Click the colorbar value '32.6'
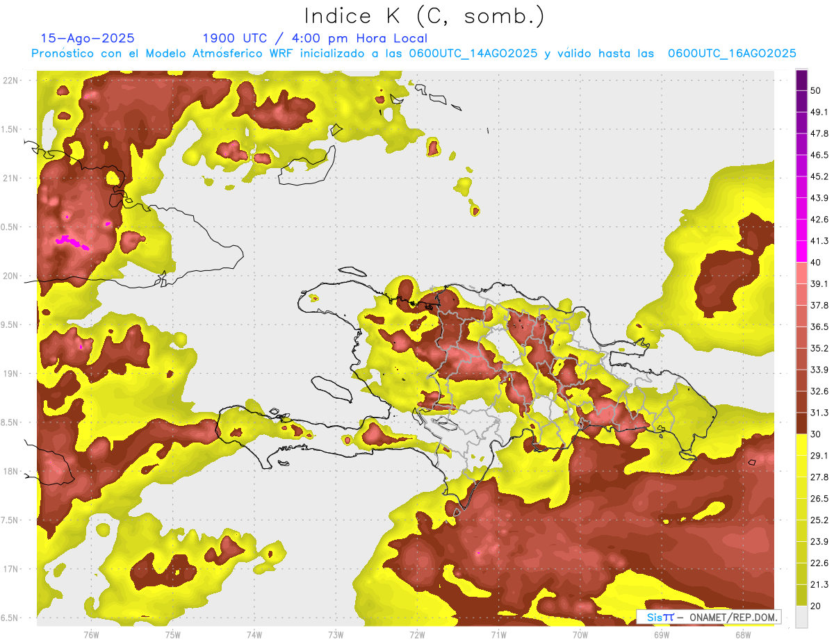This screenshot has width=834, height=644. [819, 391]
